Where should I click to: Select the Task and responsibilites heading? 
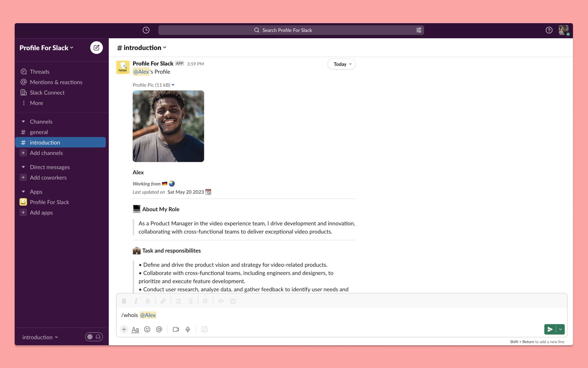(172, 251)
